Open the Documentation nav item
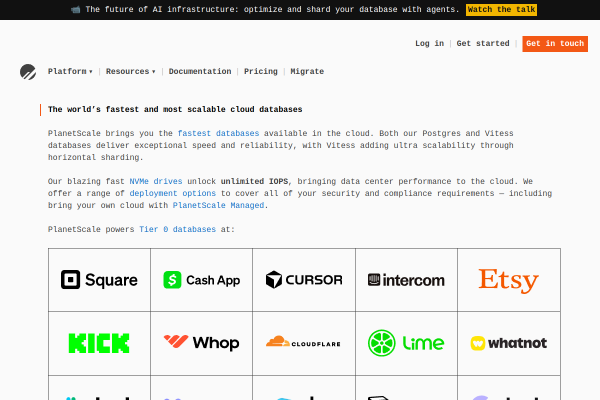Screen dimensions: 600x400 coord(200,72)
